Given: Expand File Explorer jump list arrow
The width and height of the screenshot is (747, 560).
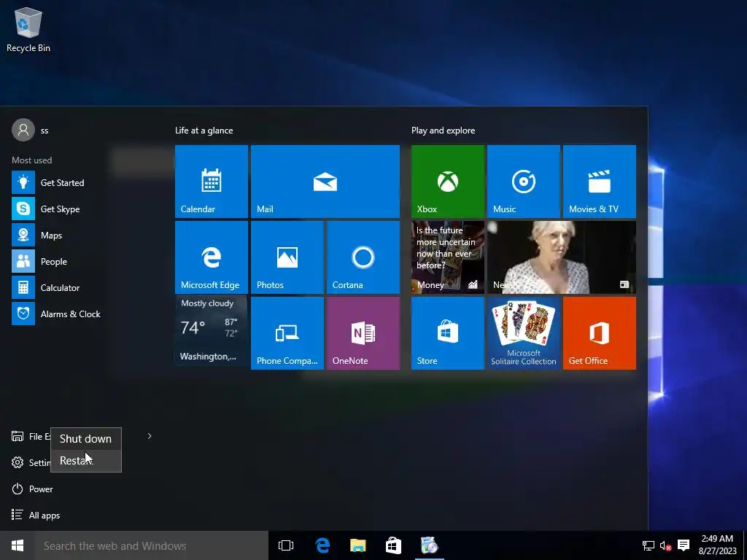Looking at the screenshot, I should point(149,436).
